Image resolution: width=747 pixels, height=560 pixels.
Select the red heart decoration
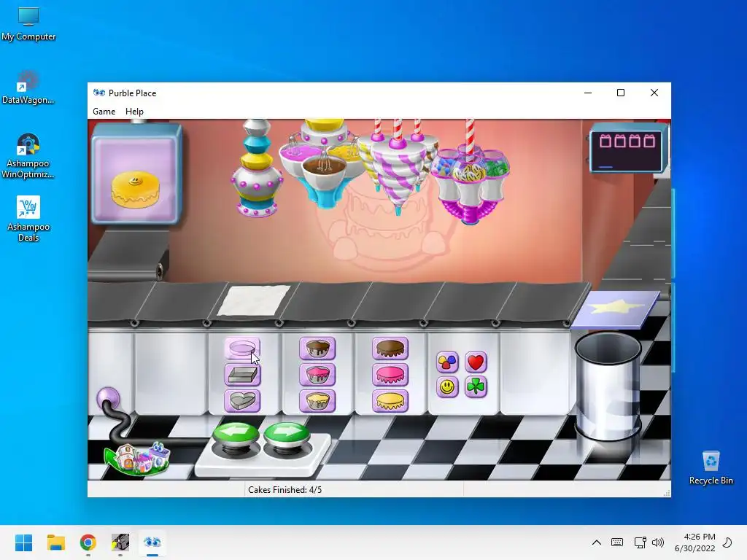point(476,362)
